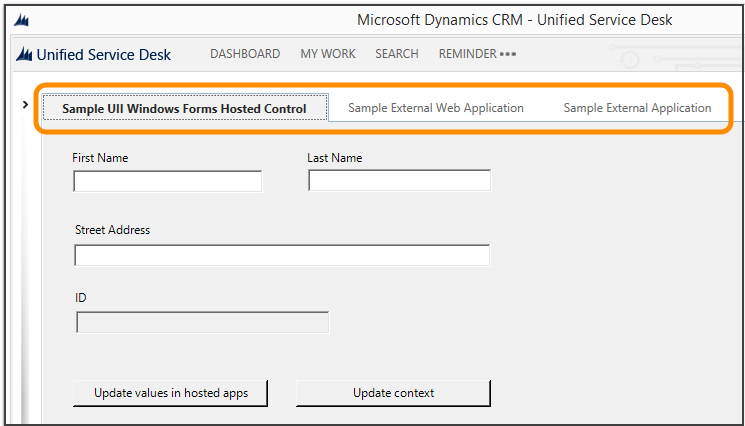745x426 pixels.
Task: Click the Unified Service Desk logo icon
Action: click(x=24, y=54)
